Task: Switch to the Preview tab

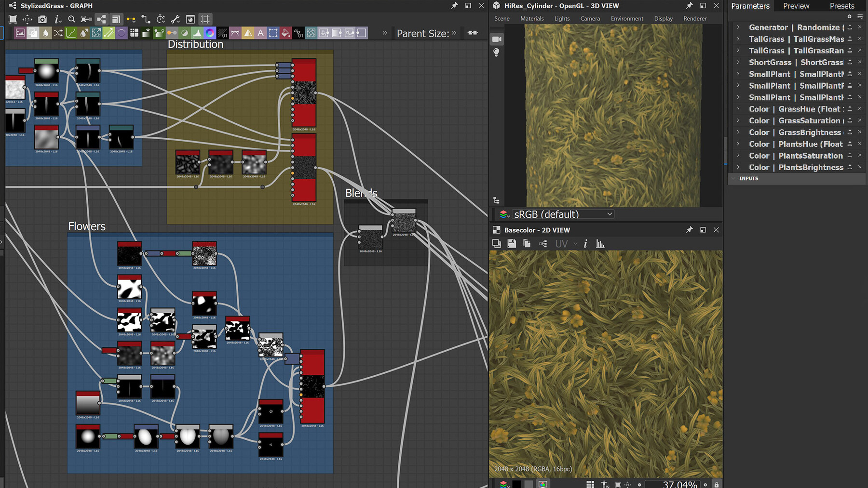Action: [x=795, y=6]
